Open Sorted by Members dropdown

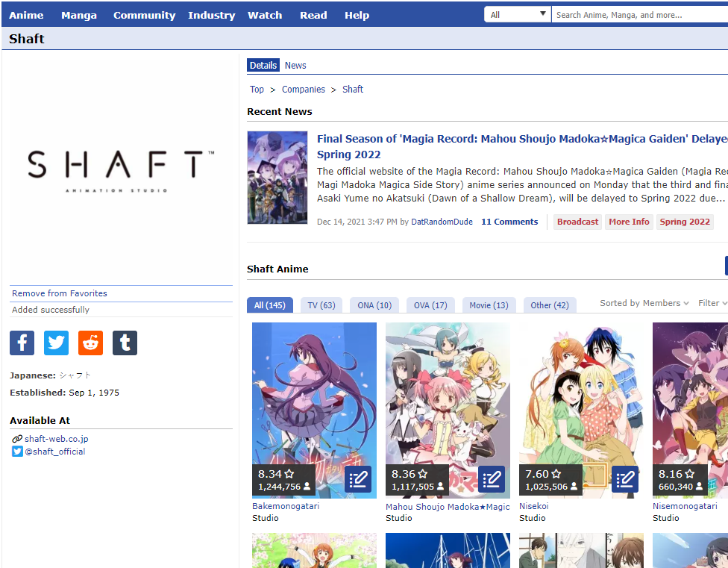pos(644,303)
